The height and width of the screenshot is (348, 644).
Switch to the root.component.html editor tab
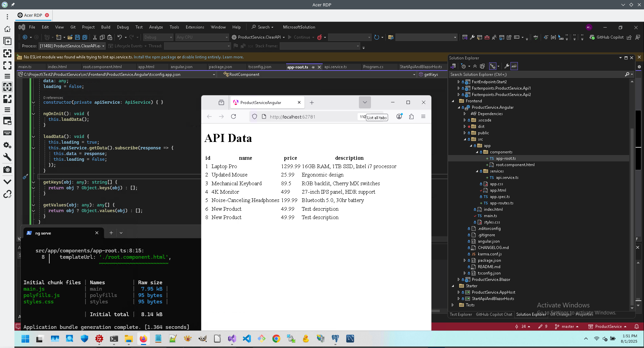pyautogui.click(x=102, y=67)
